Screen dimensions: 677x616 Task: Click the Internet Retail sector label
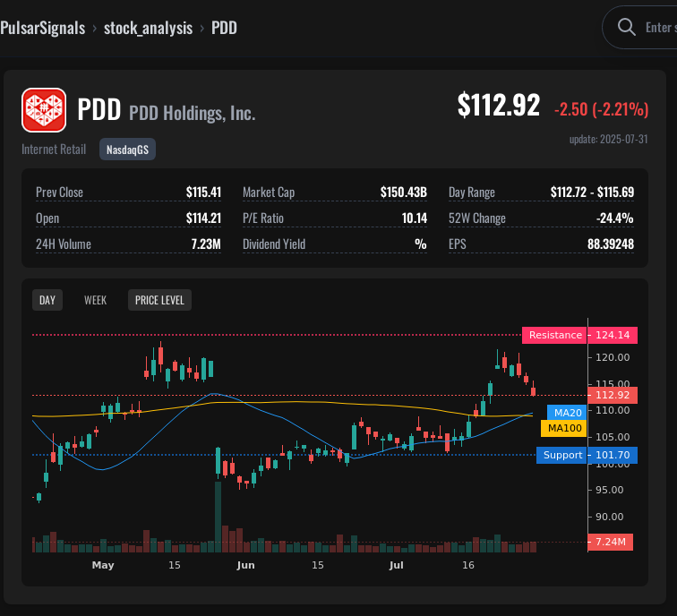[x=54, y=150]
